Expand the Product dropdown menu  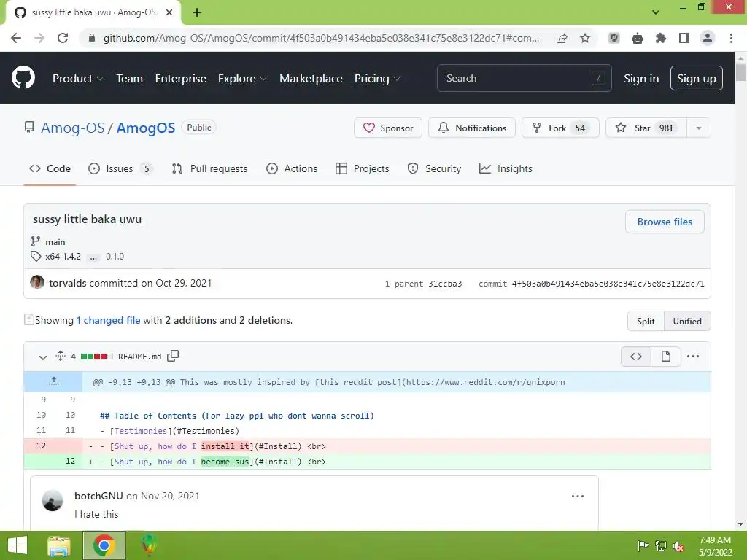[78, 79]
